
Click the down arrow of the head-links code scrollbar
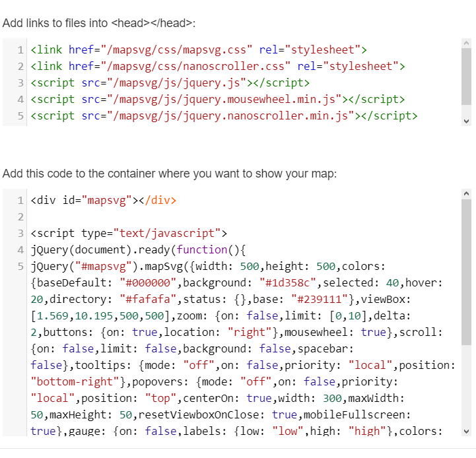click(466, 121)
